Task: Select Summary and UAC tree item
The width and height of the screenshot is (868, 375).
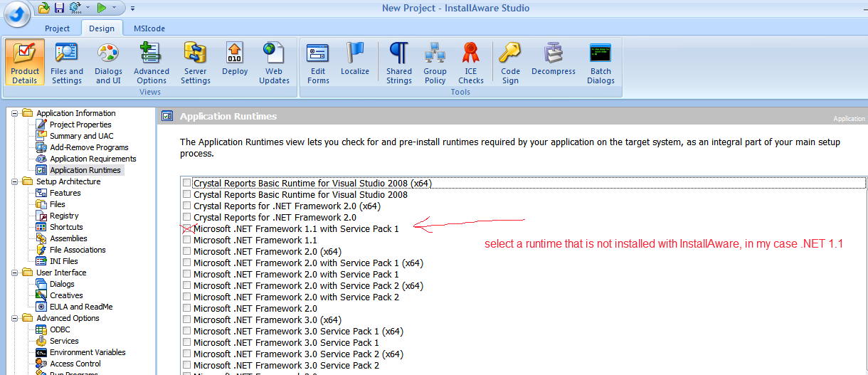Action: [x=81, y=136]
